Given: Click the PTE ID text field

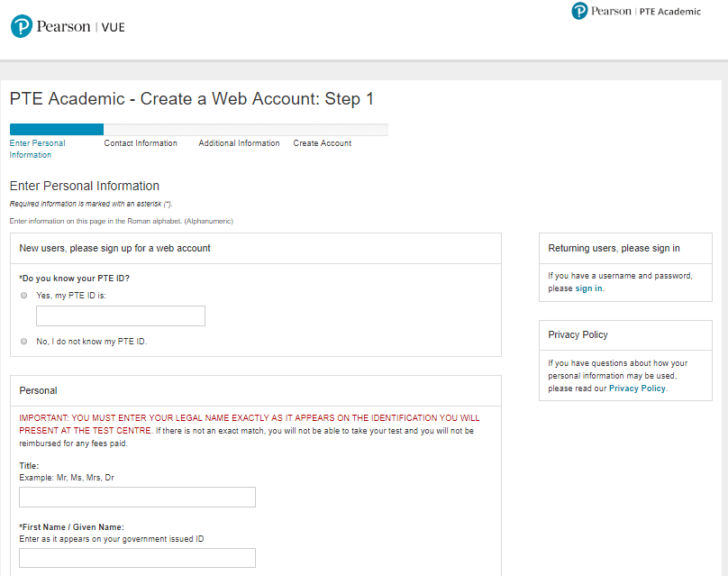Looking at the screenshot, I should pos(121,315).
